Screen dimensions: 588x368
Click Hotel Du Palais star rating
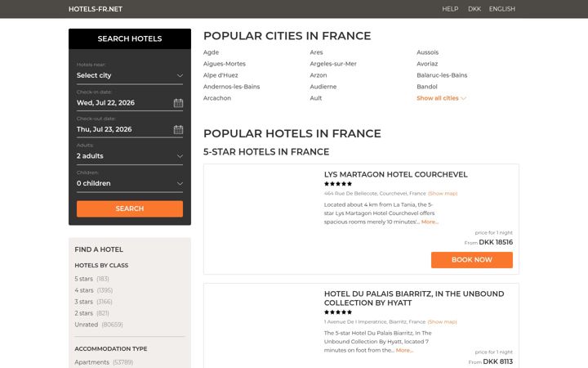338,312
